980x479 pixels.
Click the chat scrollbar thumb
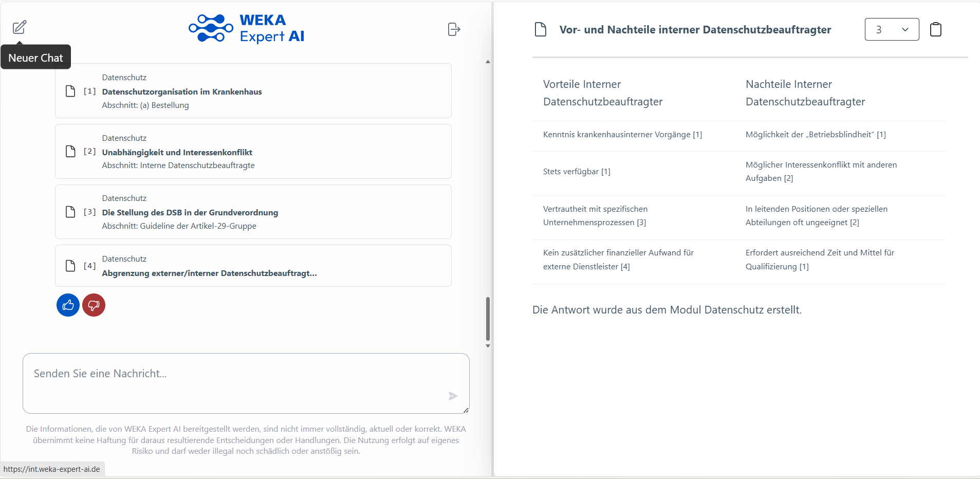tap(488, 319)
